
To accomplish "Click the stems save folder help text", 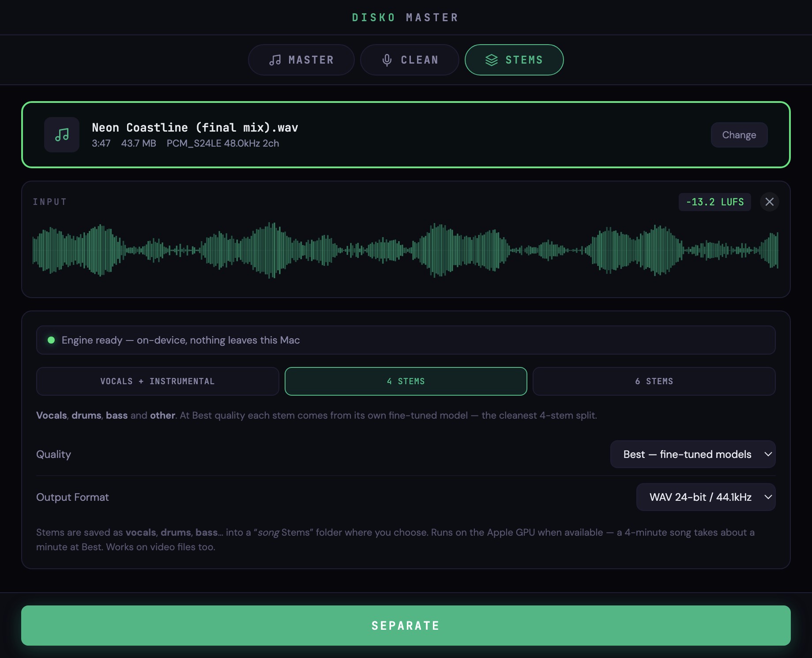I will pos(395,539).
